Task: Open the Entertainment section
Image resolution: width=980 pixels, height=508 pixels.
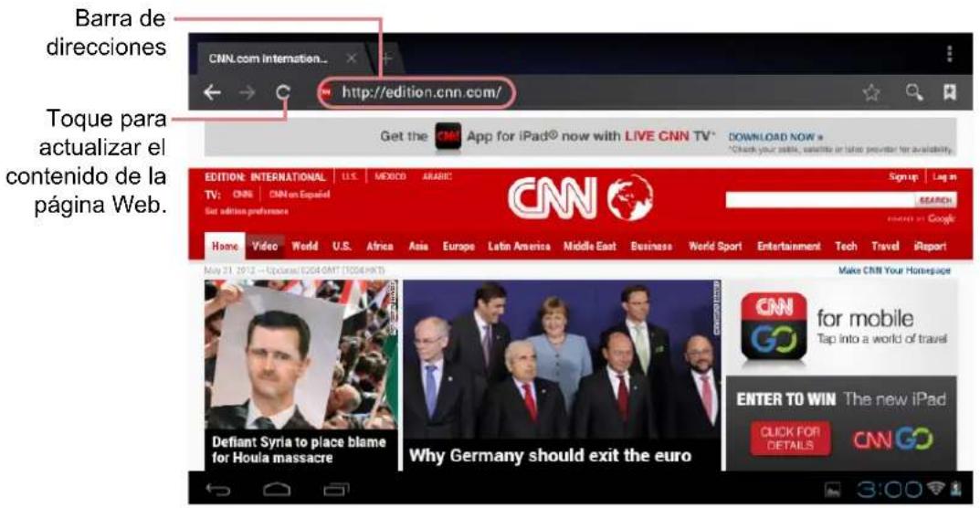Action: coord(789,247)
